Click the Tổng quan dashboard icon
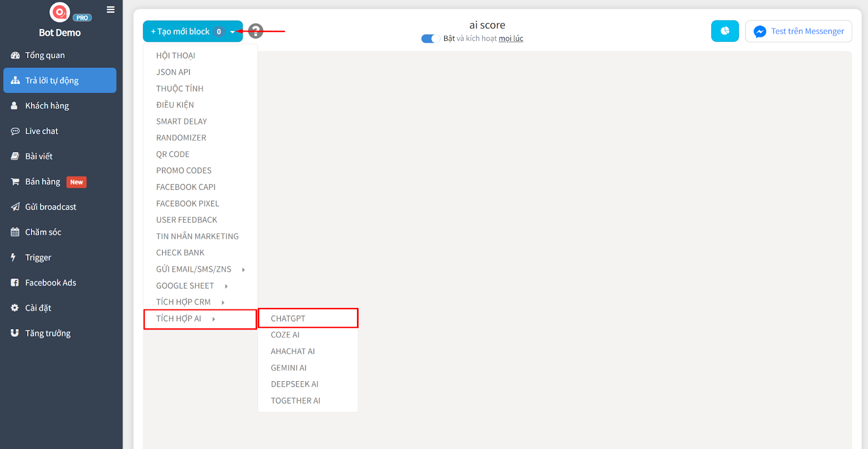Screen dimensions: 868x449 (15, 55)
